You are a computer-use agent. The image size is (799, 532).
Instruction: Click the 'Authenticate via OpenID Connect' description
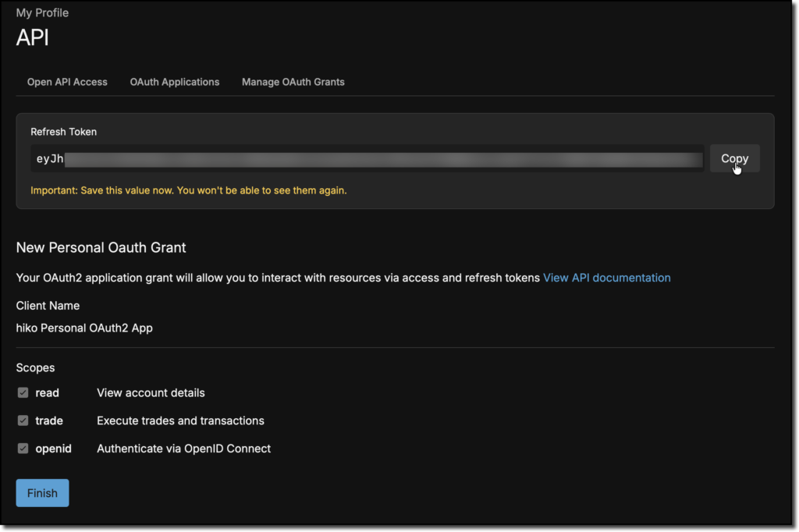183,449
